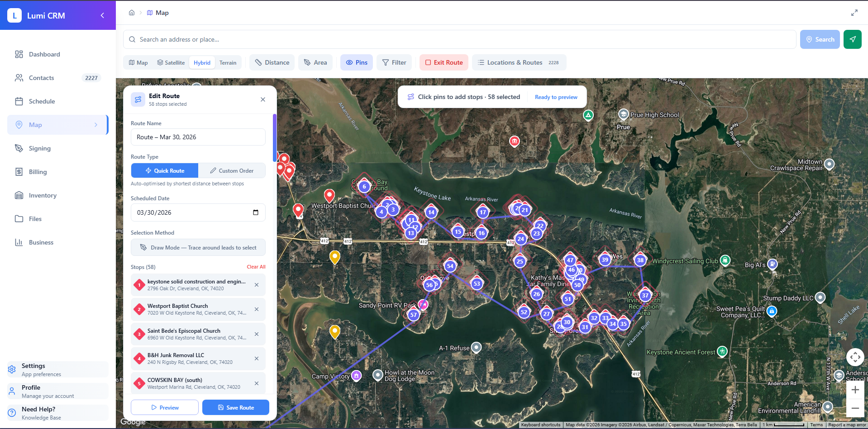Select Signing in the sidebar
Viewport: 868px width, 429px height.
39,148
